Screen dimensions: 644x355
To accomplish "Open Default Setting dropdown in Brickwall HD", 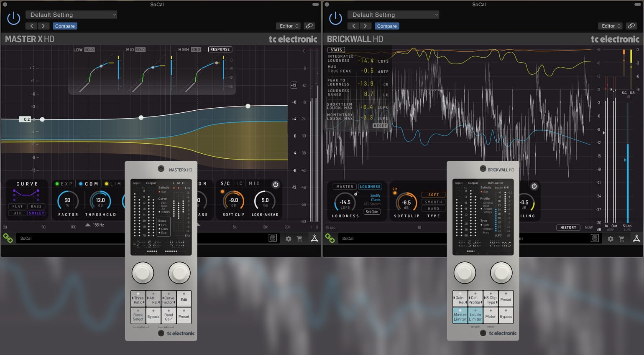I will tap(393, 15).
